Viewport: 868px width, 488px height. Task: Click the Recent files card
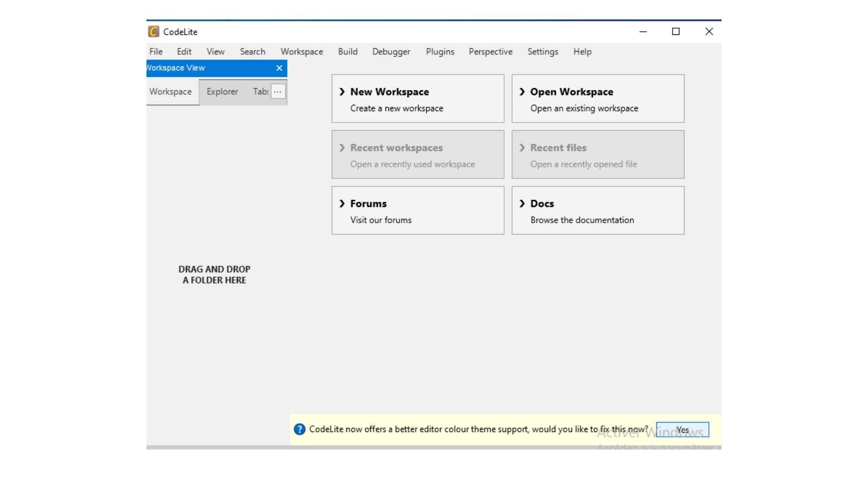tap(598, 155)
